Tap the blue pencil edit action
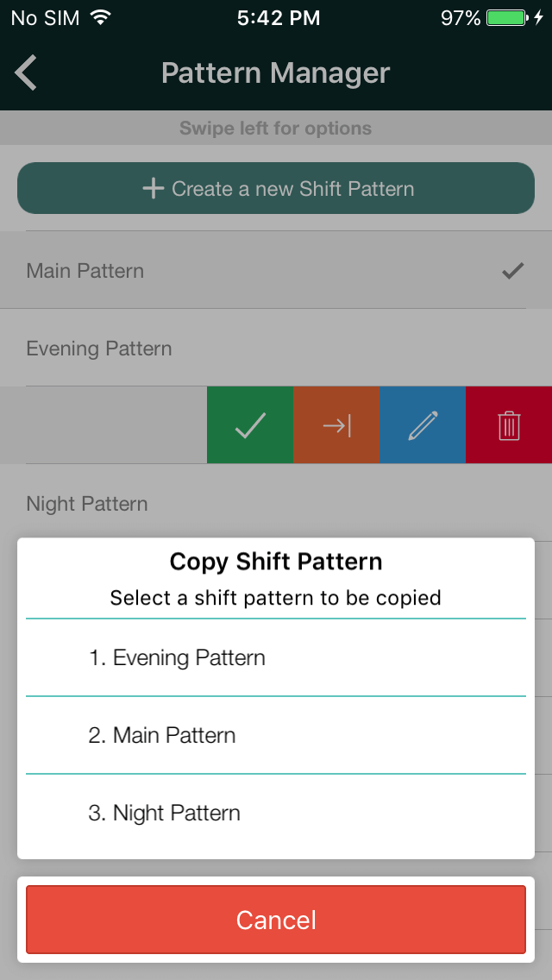This screenshot has width=552, height=980. 423,425
